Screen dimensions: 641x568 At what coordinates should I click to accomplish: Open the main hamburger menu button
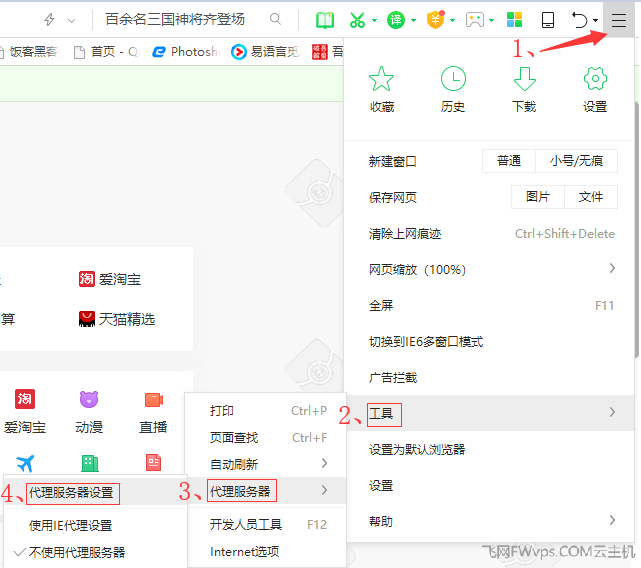click(x=619, y=20)
